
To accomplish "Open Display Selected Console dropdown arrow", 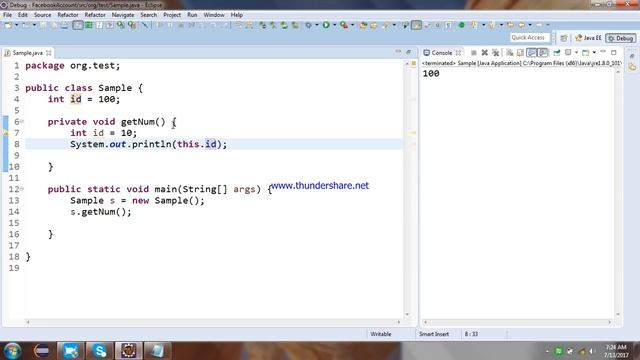I will (576, 53).
